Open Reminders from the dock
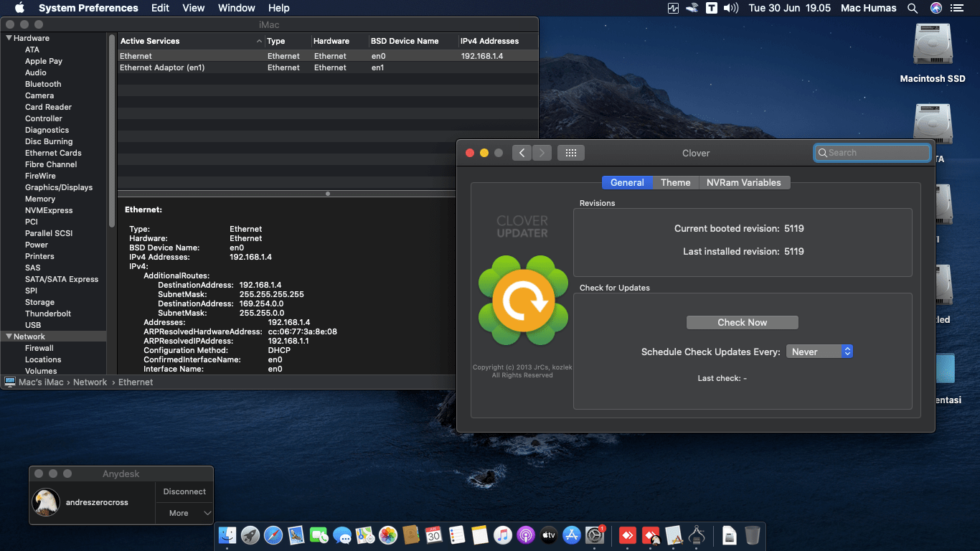Image resolution: width=980 pixels, height=551 pixels. coord(457,535)
